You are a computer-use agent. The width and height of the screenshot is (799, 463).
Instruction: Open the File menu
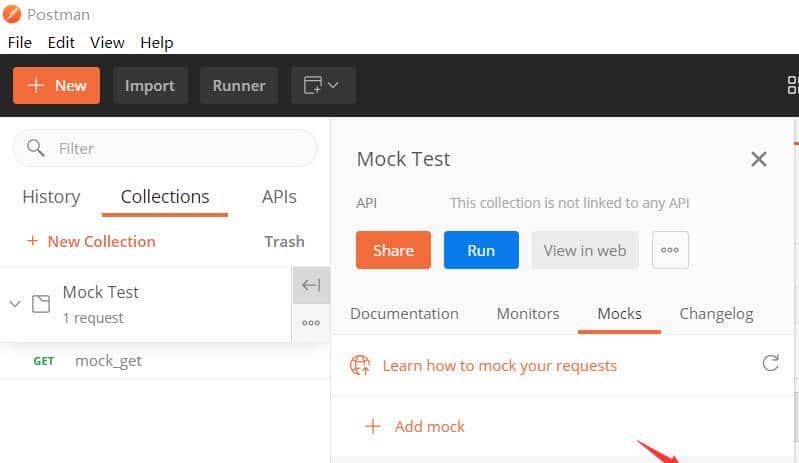coord(20,42)
